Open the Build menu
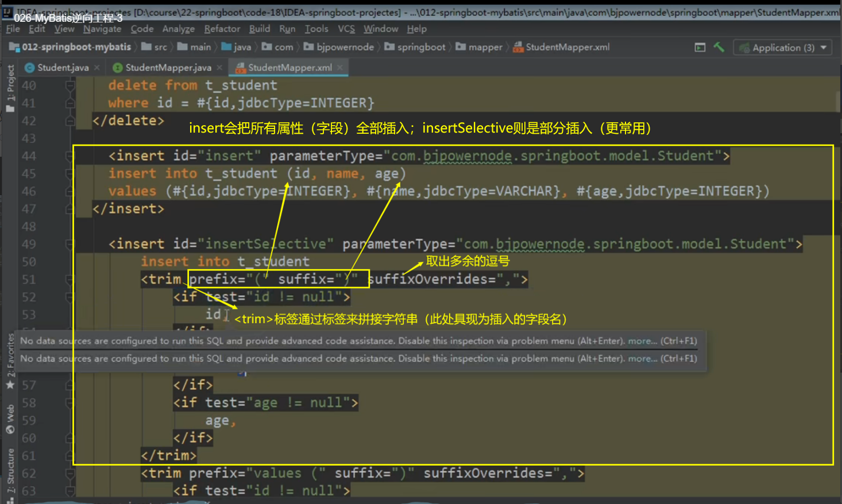Screen dimensions: 842x504 [260, 29]
